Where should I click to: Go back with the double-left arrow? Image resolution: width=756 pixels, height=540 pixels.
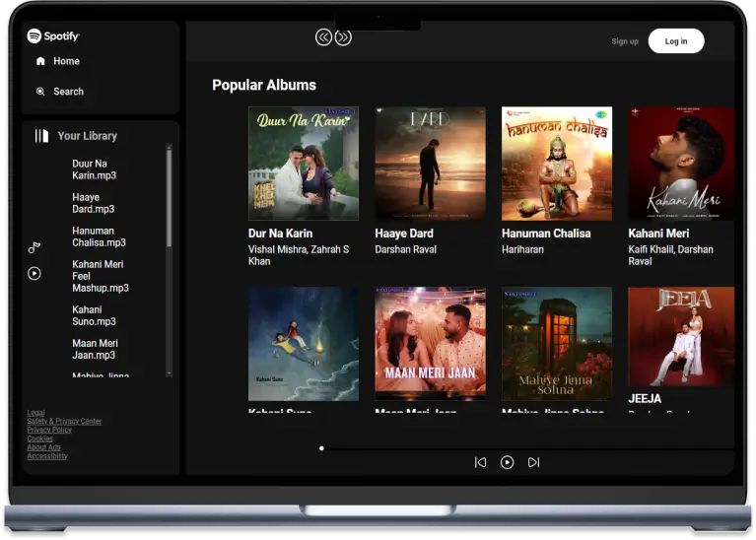click(323, 37)
